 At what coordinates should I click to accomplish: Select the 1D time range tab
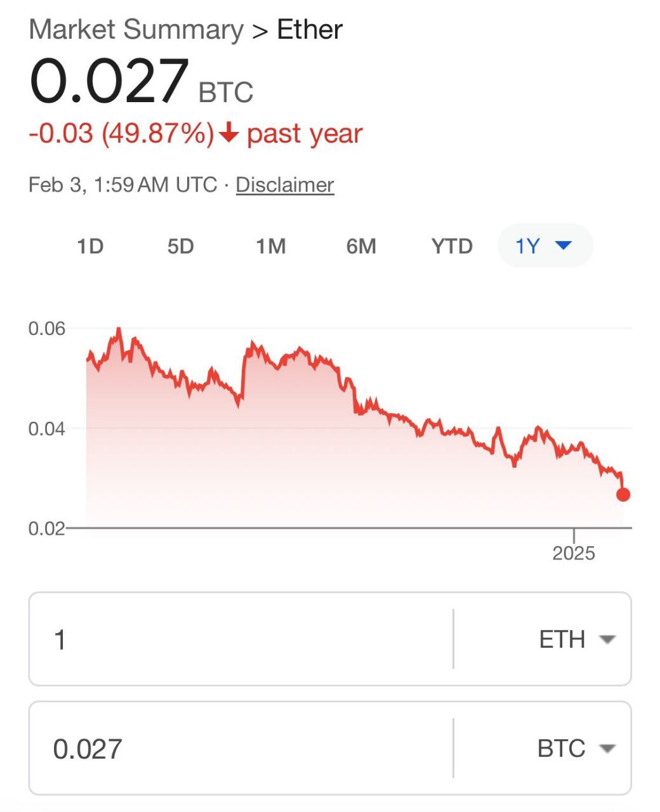(90, 246)
